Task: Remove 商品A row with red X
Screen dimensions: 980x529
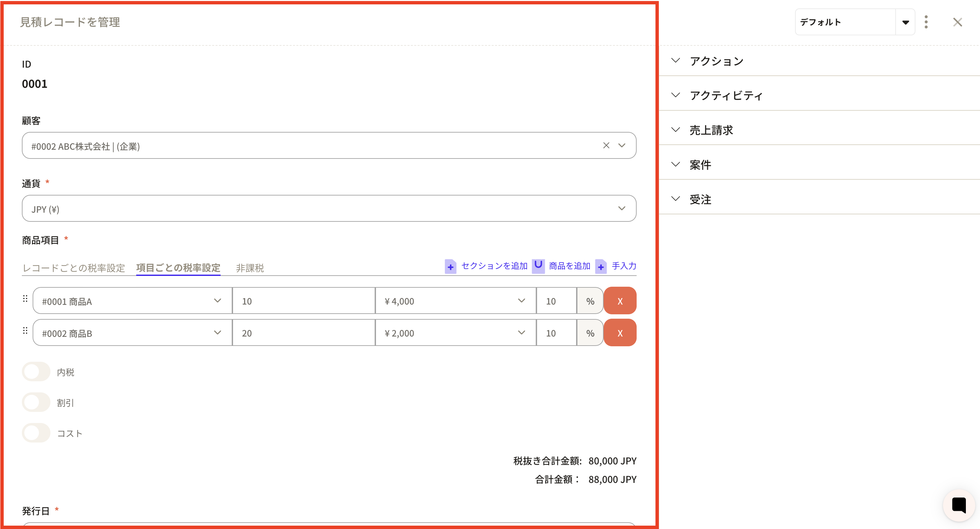Action: click(620, 301)
